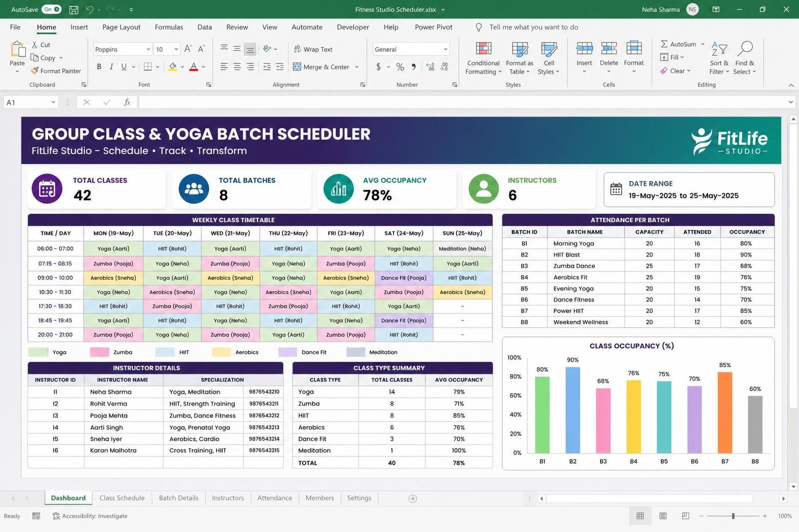Click the Save icon in title bar
The image size is (799, 532).
73,9
